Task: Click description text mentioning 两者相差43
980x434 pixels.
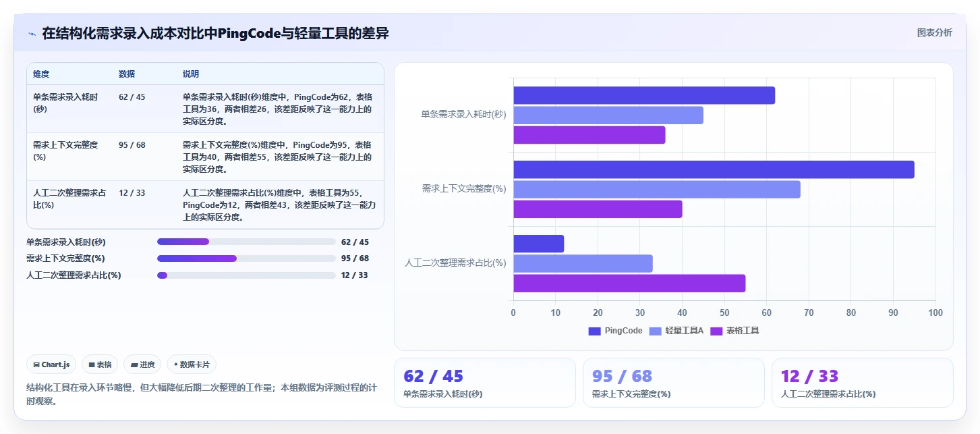Action: [279, 205]
